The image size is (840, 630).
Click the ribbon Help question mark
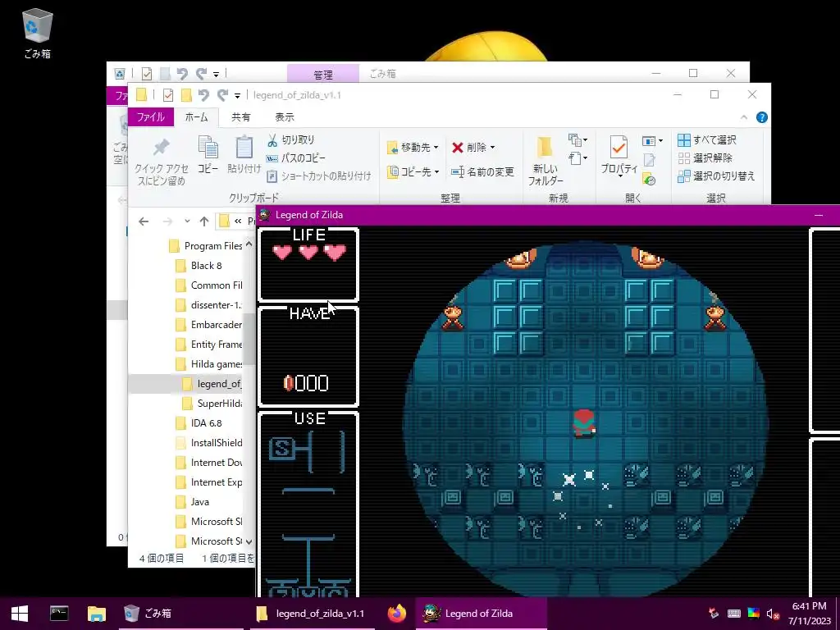pos(762,117)
